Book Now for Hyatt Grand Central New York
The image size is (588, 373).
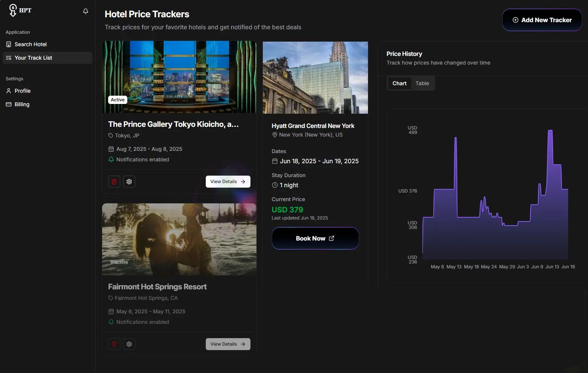tap(315, 238)
